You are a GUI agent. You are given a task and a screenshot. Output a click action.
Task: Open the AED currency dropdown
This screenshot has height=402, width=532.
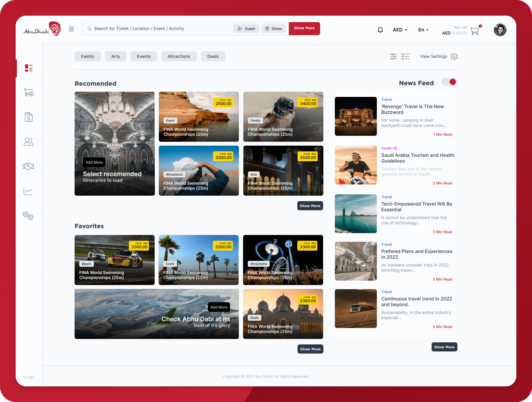tap(400, 30)
